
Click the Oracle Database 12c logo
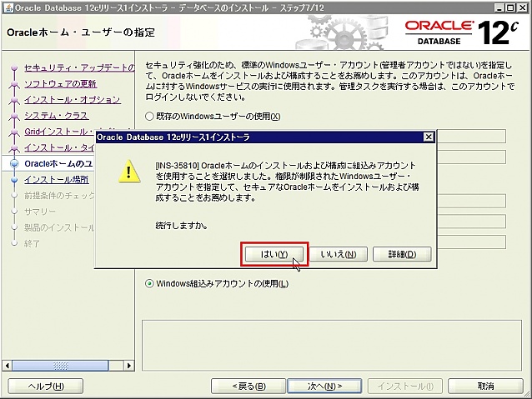tap(461, 32)
